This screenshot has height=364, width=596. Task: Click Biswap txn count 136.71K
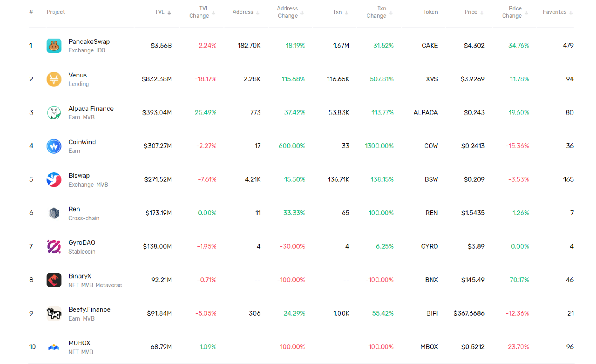click(339, 180)
